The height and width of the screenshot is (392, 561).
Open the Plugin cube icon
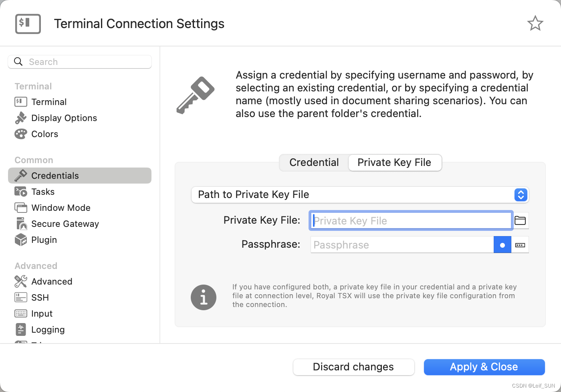tap(20, 240)
